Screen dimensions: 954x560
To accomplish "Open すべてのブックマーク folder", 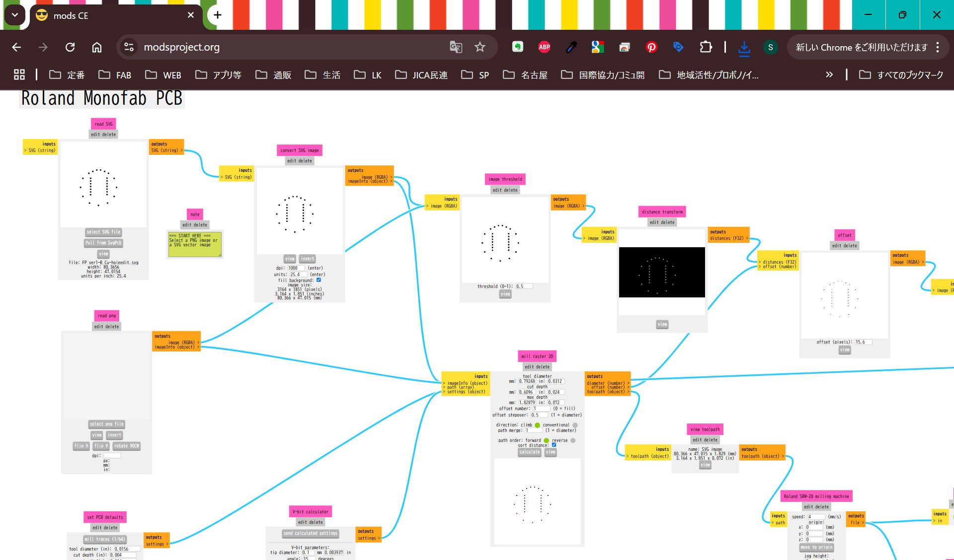I will coord(901,75).
